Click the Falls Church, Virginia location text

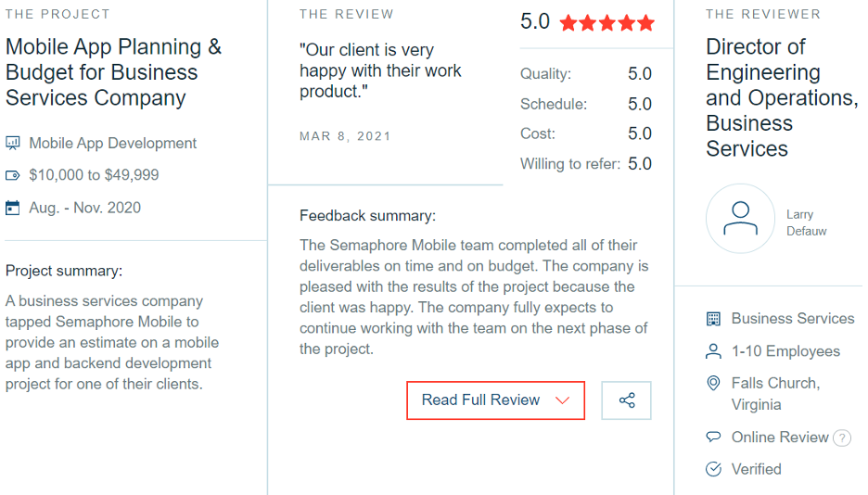[775, 393]
